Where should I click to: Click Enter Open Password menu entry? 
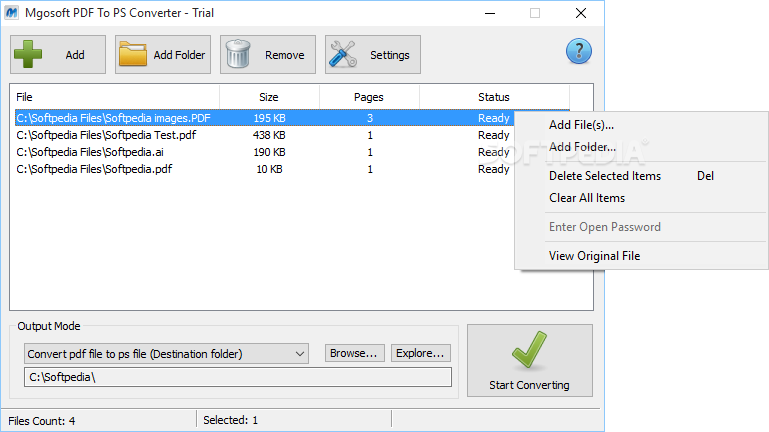641,227
